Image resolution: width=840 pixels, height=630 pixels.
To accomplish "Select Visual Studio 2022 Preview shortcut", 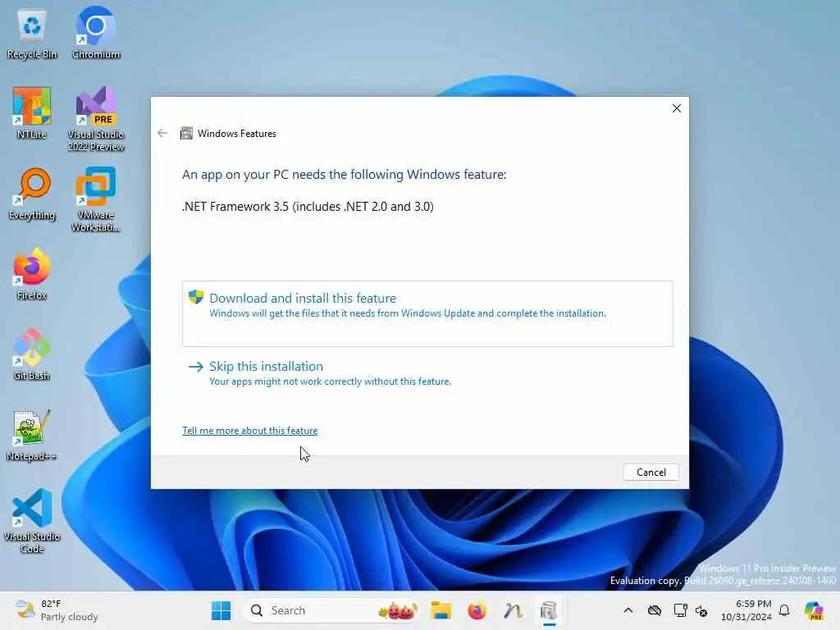I will click(96, 119).
